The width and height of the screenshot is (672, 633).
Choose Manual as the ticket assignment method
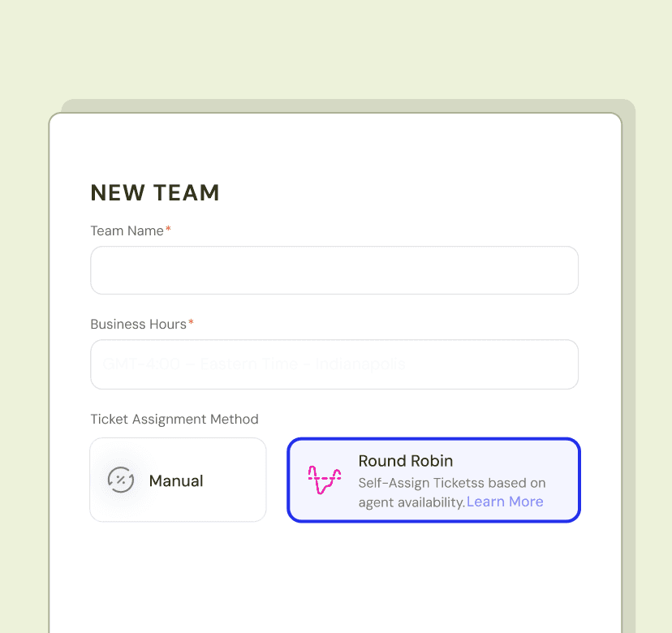[x=178, y=480]
